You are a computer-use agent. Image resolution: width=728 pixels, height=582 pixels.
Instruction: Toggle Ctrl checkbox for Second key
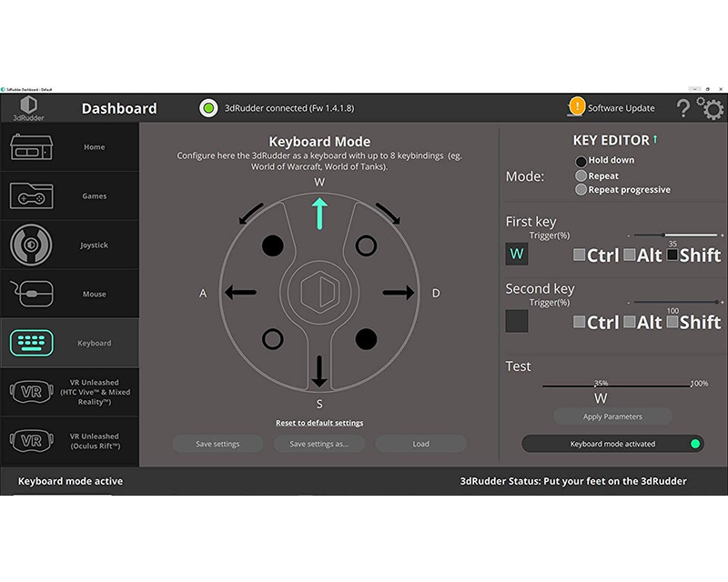click(579, 322)
